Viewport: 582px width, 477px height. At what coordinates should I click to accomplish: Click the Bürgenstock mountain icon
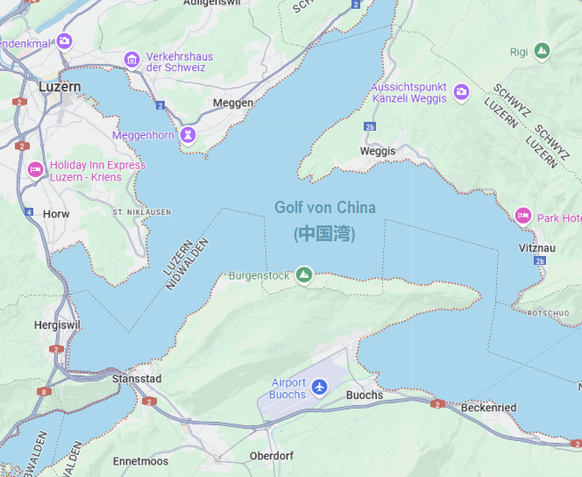[304, 275]
